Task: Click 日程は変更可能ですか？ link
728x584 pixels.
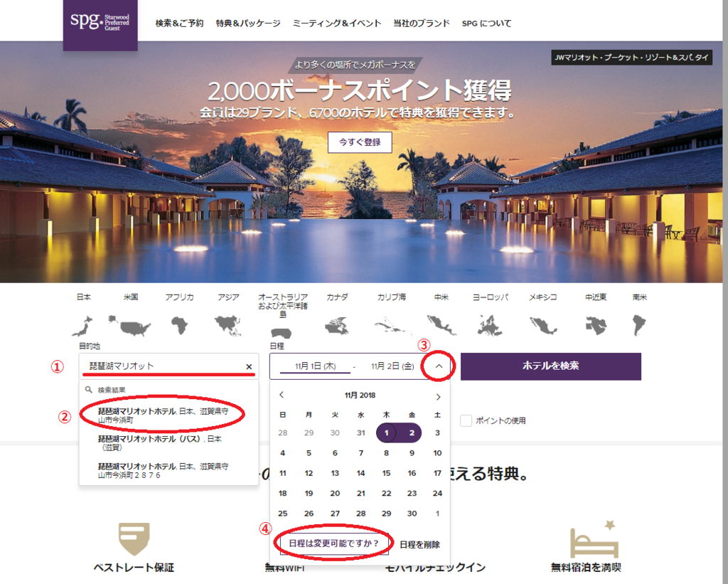Action: pos(334,543)
